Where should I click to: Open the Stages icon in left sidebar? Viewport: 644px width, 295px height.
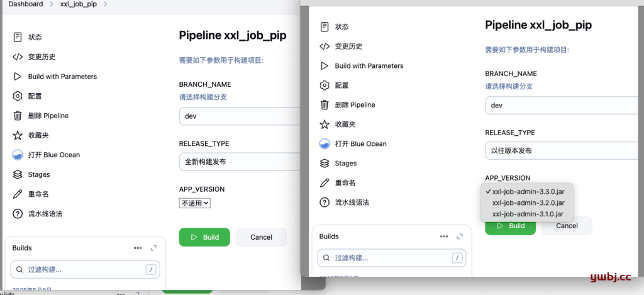point(17,175)
